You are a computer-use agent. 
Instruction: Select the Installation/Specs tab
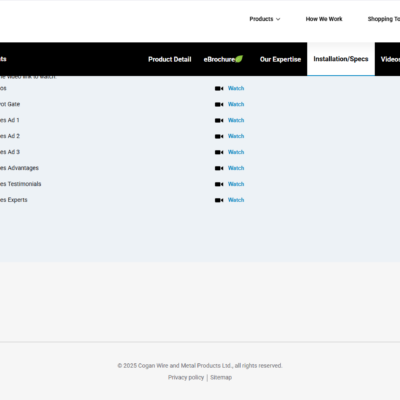coord(341,59)
